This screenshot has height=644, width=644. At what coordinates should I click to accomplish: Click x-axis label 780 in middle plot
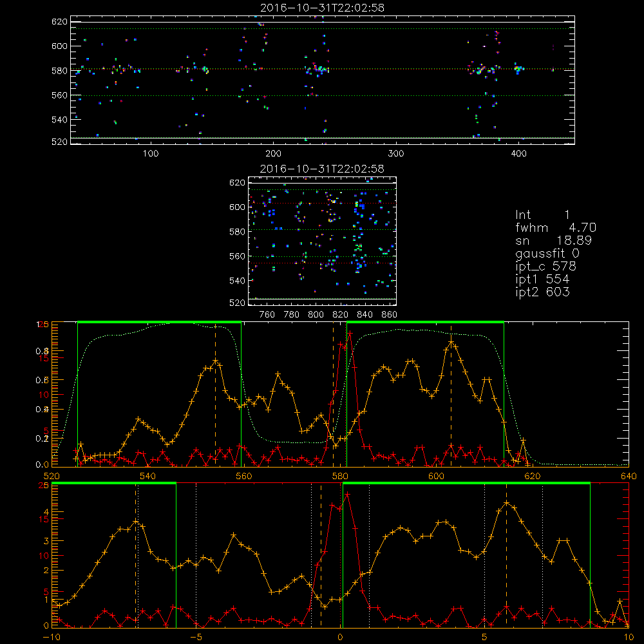[292, 315]
